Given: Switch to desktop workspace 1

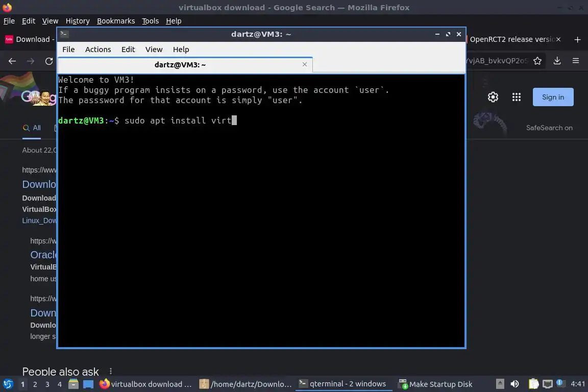Looking at the screenshot, I should click(x=23, y=384).
